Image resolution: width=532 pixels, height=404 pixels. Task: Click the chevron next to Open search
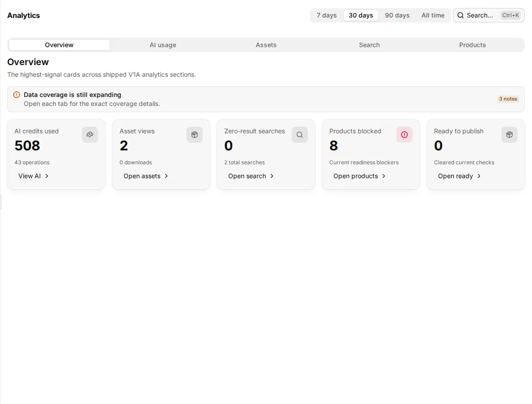click(x=272, y=176)
